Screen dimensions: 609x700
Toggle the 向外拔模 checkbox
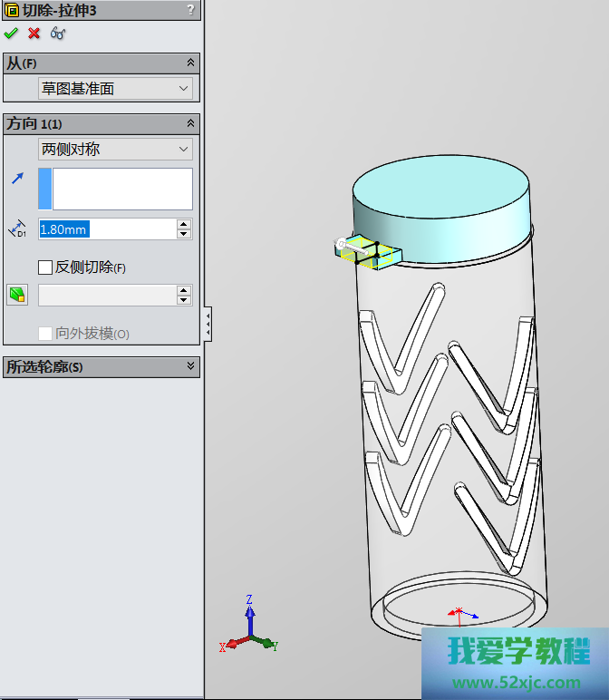pos(45,334)
